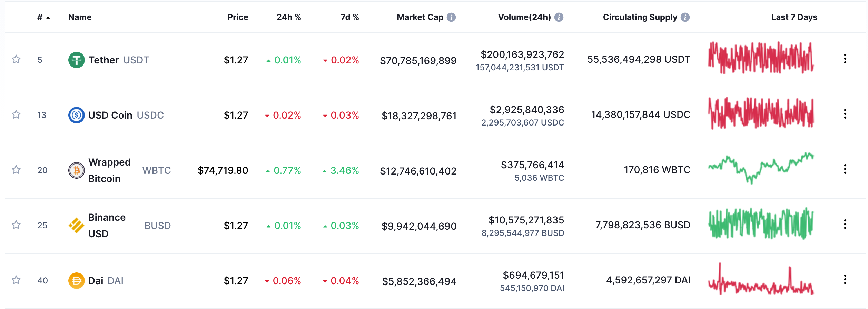The width and height of the screenshot is (868, 309).
Task: Click the Wrapped Bitcoin 7-day sparkline chart
Action: click(x=761, y=168)
